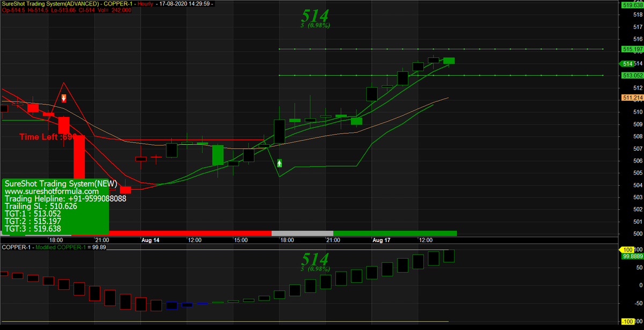This screenshot has width=644, height=330.
Task: Click the red sell signal down arrow
Action: (64, 98)
